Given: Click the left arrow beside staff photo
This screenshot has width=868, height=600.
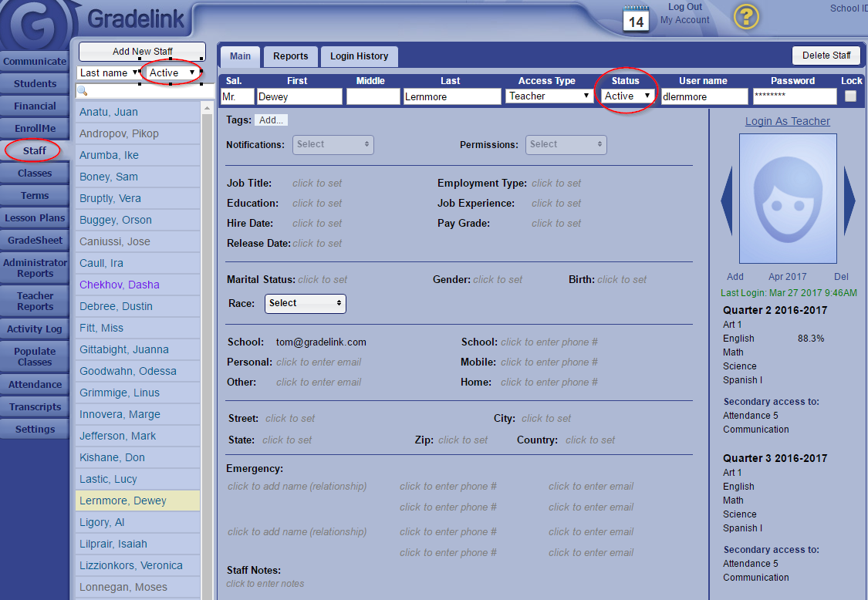Looking at the screenshot, I should pos(726,201).
